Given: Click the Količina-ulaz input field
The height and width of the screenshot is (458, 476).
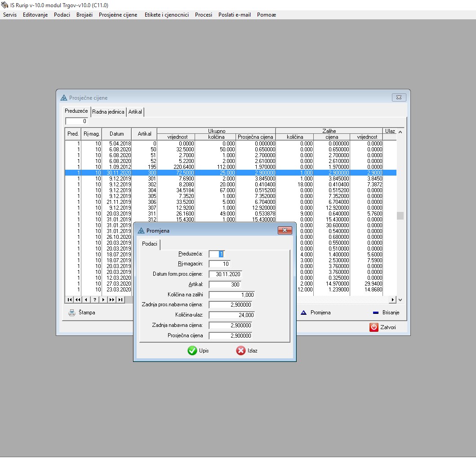Looking at the screenshot, I should click(231, 315).
